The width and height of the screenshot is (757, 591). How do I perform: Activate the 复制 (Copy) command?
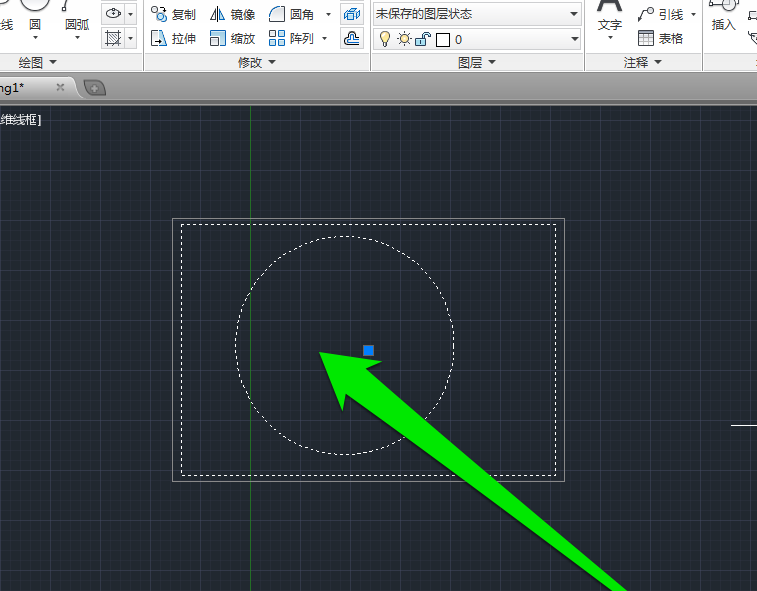[173, 14]
